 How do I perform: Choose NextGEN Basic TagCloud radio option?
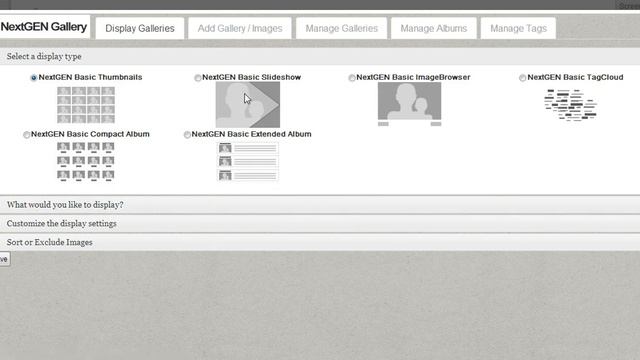click(522, 78)
